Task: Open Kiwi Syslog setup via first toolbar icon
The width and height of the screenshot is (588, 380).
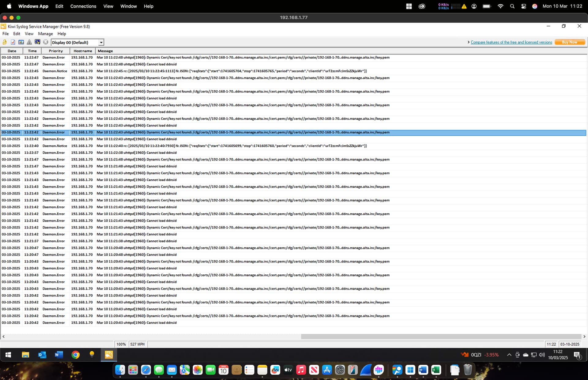Action: (5, 42)
